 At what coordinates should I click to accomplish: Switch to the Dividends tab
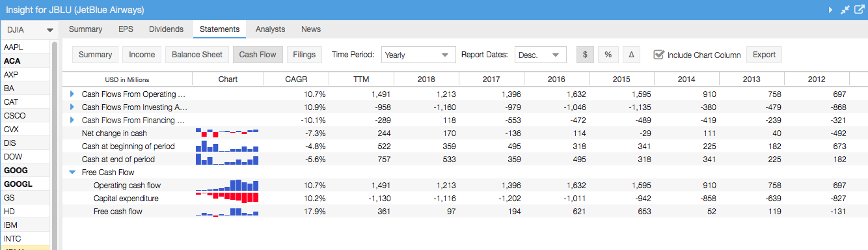(167, 29)
